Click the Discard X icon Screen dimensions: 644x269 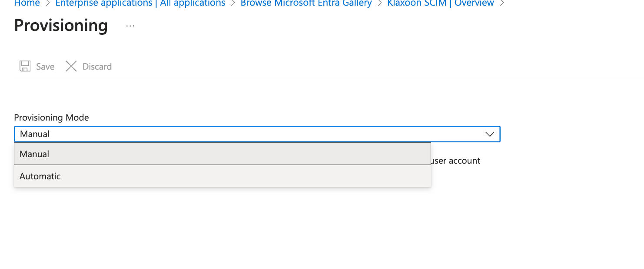tap(71, 66)
